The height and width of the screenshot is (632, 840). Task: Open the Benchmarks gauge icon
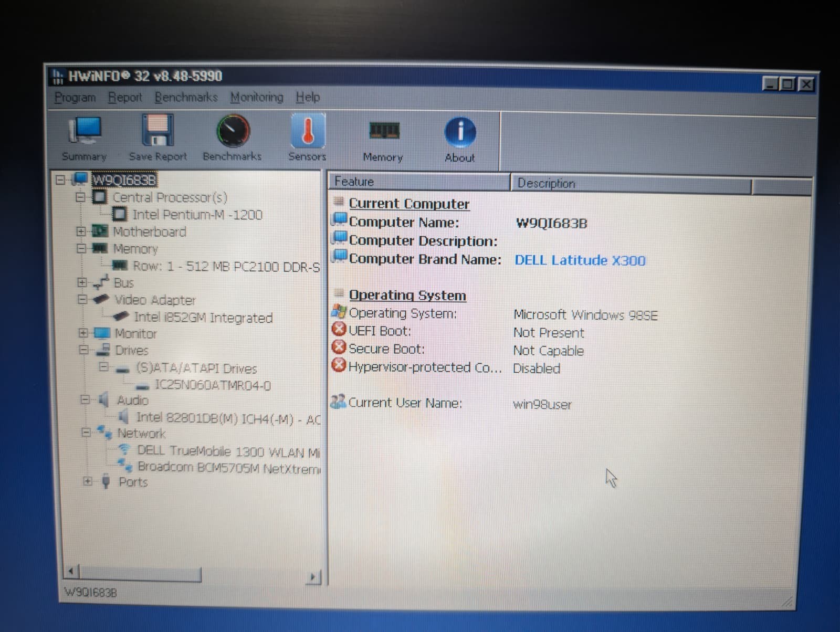click(233, 131)
